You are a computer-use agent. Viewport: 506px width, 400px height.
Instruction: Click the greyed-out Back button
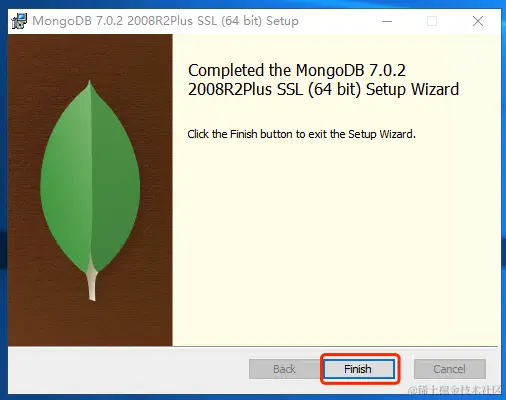point(284,369)
